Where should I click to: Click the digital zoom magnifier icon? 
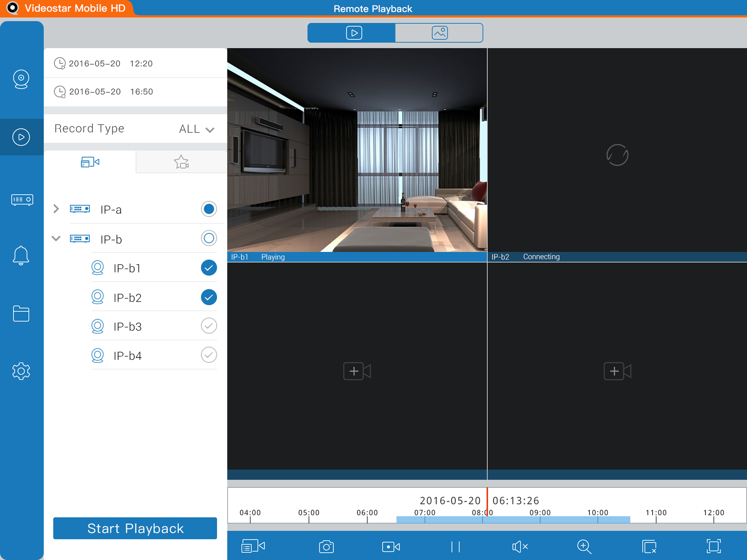pos(584,547)
